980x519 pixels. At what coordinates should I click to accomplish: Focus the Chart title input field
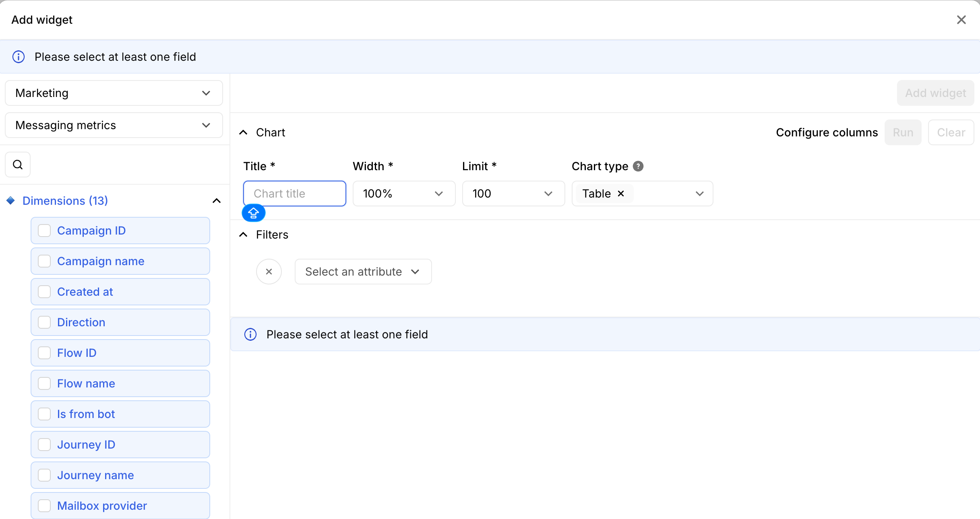295,194
